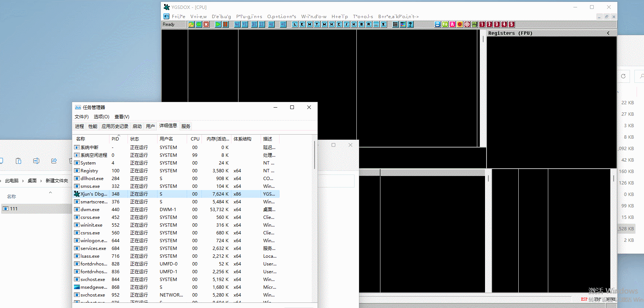Sort Task Manager by PID column header
This screenshot has width=644, height=308.
coord(118,139)
